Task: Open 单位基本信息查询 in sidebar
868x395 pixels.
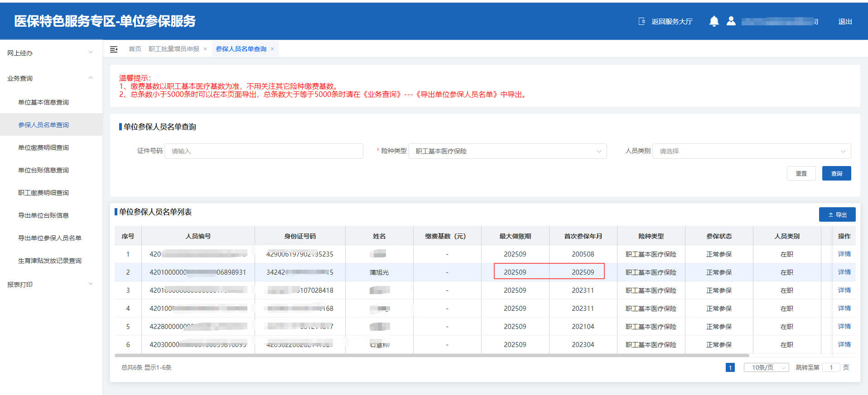Action: click(43, 102)
